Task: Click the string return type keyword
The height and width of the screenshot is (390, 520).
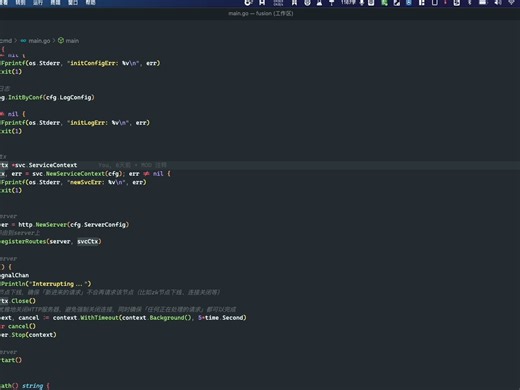Action: point(33,386)
